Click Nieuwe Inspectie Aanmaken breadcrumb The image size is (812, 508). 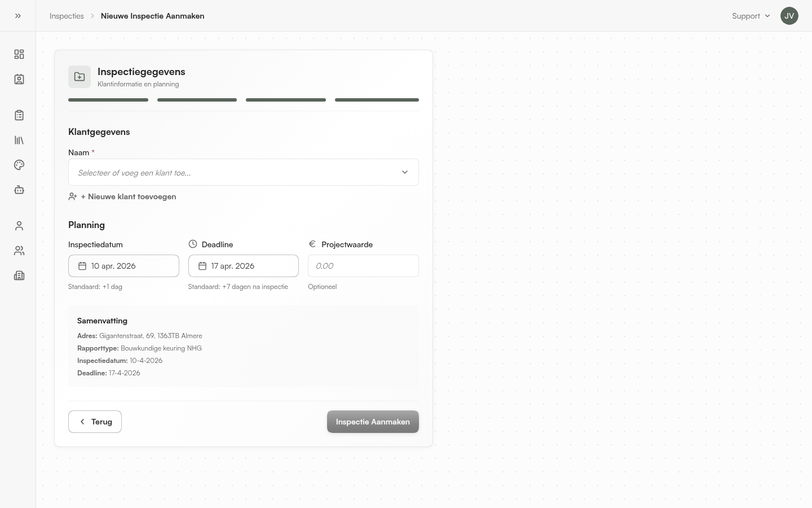tap(153, 16)
